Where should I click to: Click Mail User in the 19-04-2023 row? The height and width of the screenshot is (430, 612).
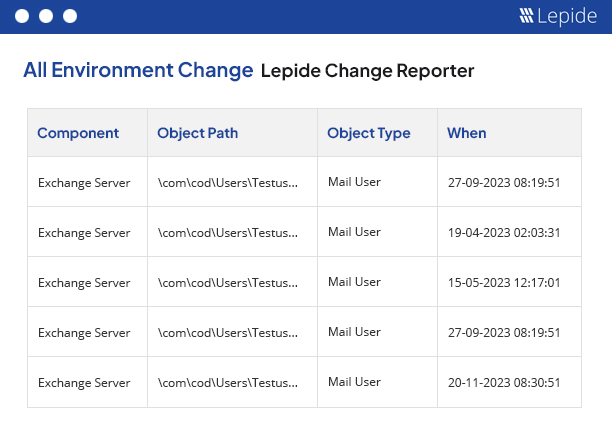coord(354,232)
